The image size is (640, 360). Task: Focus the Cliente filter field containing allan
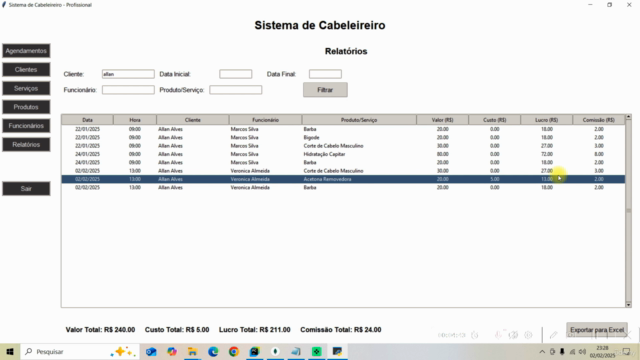[x=128, y=74]
